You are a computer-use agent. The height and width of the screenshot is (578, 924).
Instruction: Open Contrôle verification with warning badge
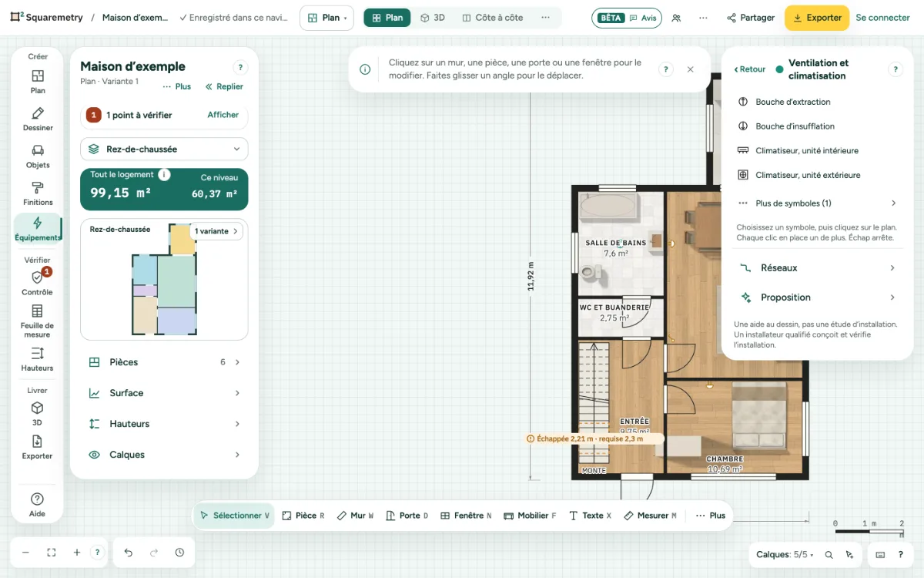click(x=38, y=282)
